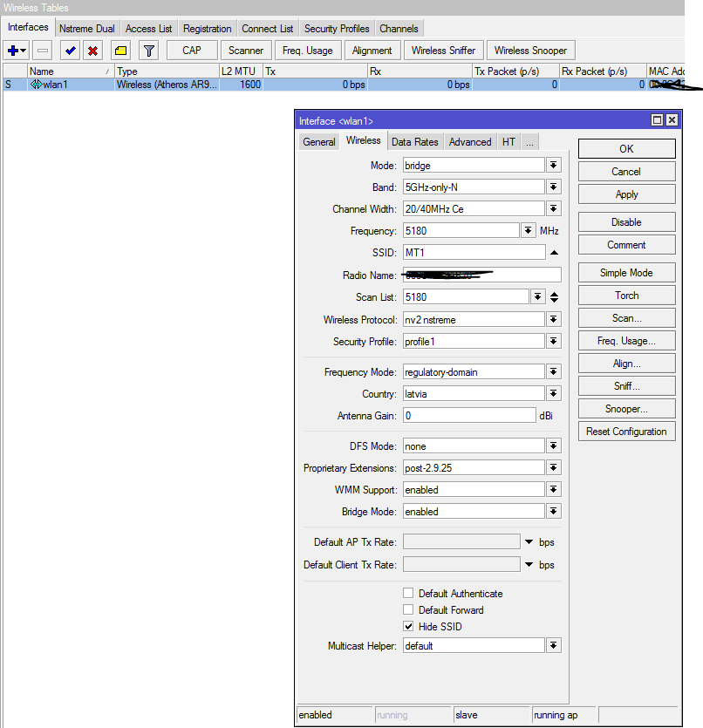Viewport: 703px width, 728px height.
Task: Click the Disable button in dialog
Action: (x=626, y=222)
